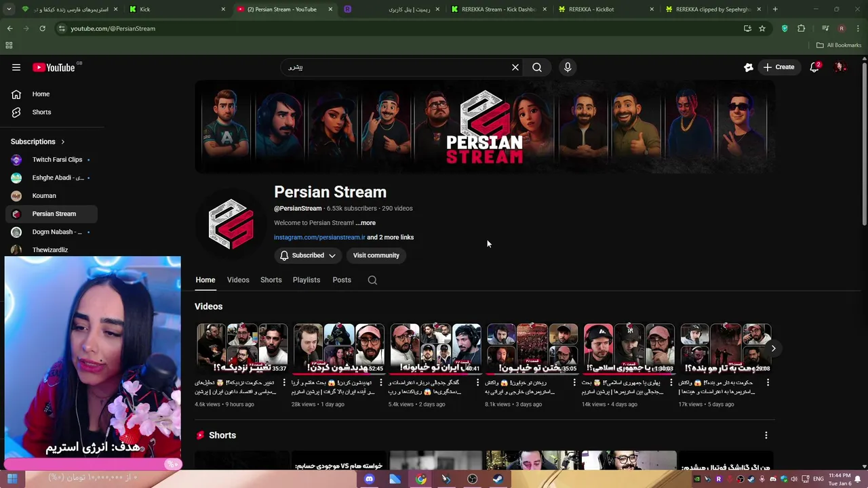The height and width of the screenshot is (488, 868).
Task: Open Steam from the taskbar
Action: point(498,479)
